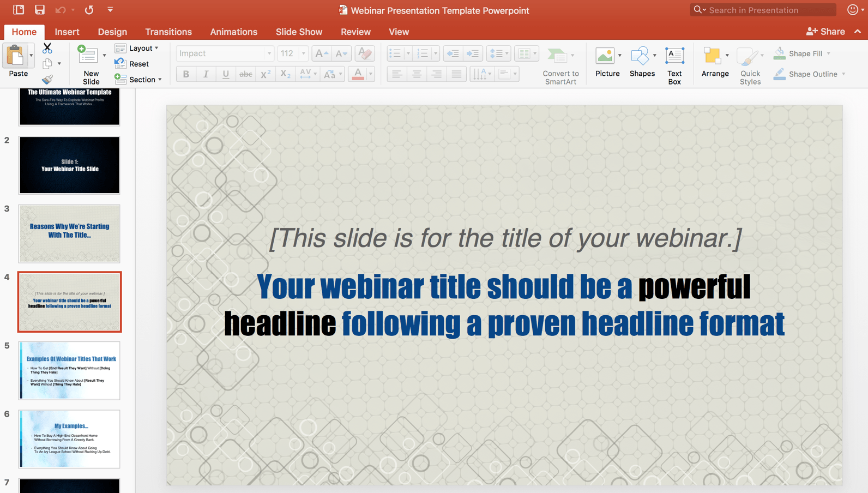Click the Text Box icon
Screen dimensions: 868x493
tap(674, 56)
